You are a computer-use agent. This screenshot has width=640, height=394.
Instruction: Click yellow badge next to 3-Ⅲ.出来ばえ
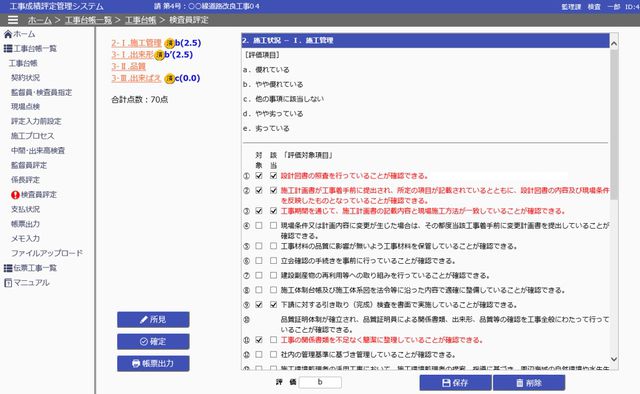click(170, 78)
